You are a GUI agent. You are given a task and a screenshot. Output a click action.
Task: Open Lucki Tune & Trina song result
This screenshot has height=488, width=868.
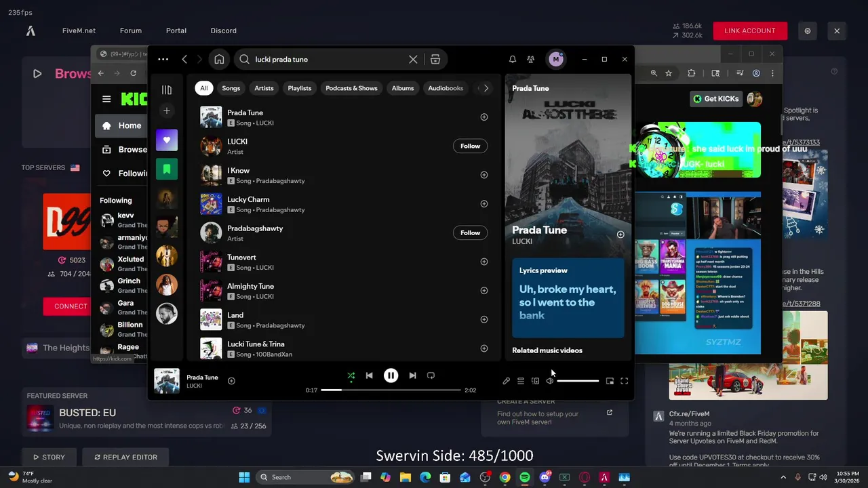pyautogui.click(x=344, y=348)
